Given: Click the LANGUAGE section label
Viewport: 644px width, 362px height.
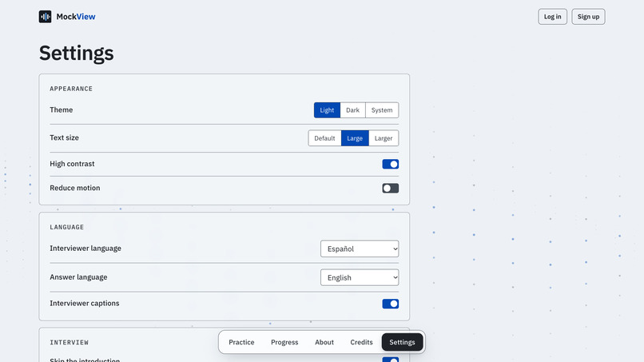Looking at the screenshot, I should coord(67,227).
